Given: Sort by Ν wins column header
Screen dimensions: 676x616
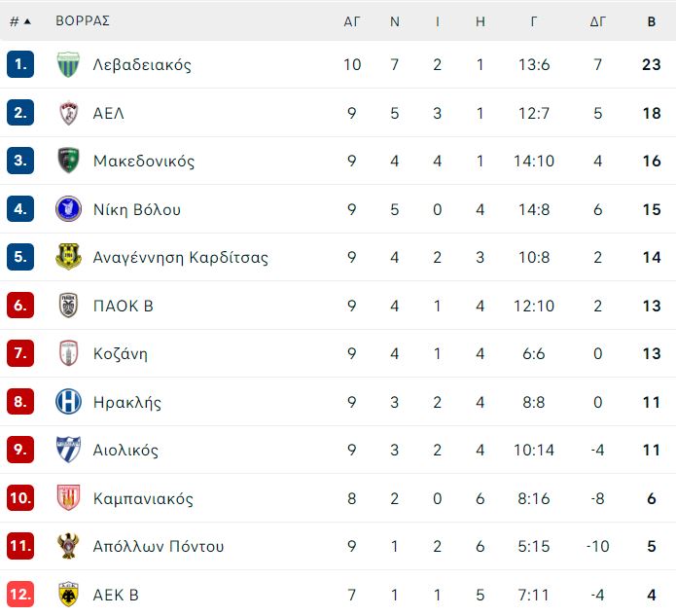Looking at the screenshot, I should pos(395,21).
